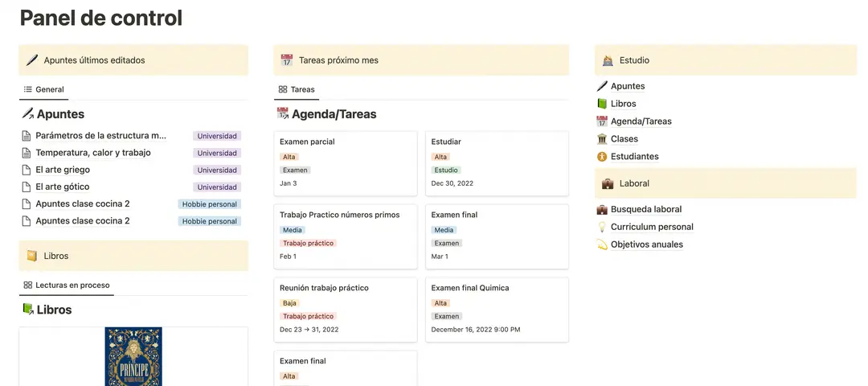
Task: Open the Curriculum personal page link
Action: pos(652,227)
